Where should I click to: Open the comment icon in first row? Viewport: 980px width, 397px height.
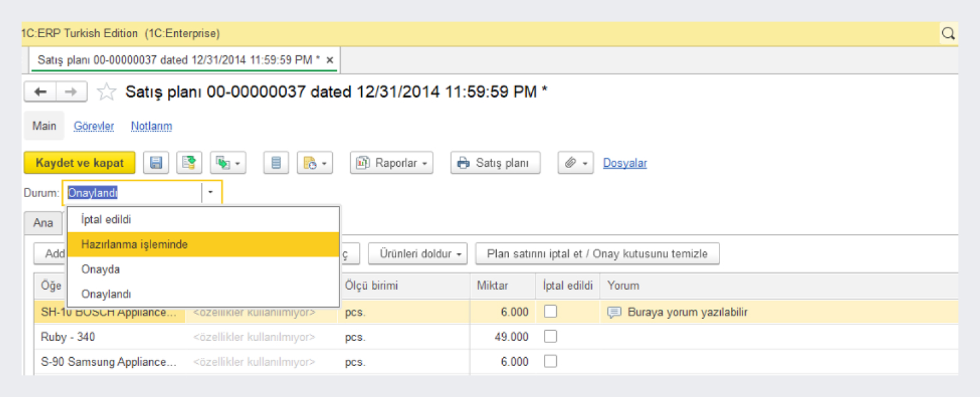pos(614,312)
